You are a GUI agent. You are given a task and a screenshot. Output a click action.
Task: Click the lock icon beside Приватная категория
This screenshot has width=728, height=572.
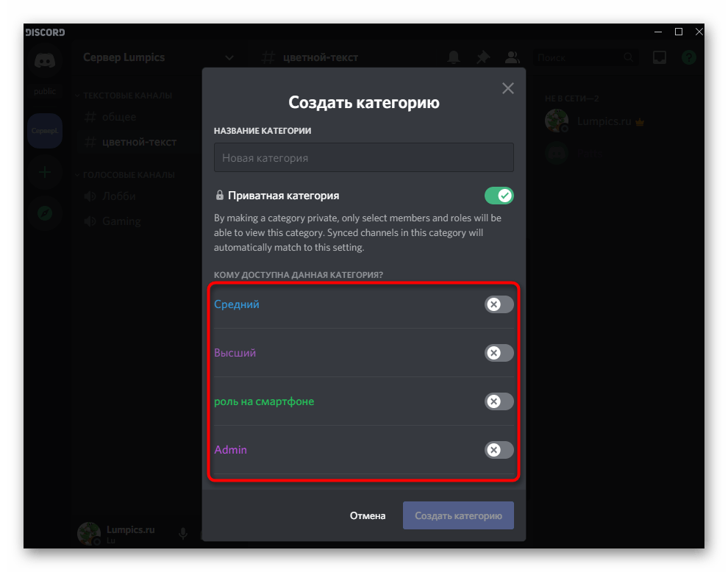[x=220, y=195]
